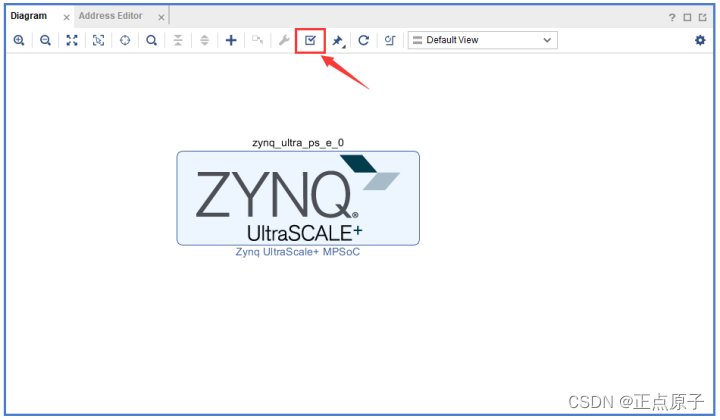Click the Expand All icon

[204, 40]
